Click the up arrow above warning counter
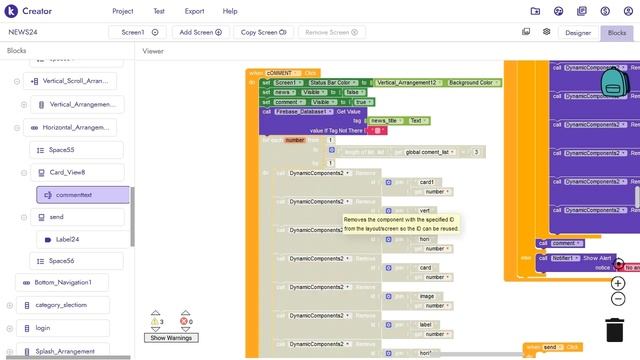 tap(155, 313)
